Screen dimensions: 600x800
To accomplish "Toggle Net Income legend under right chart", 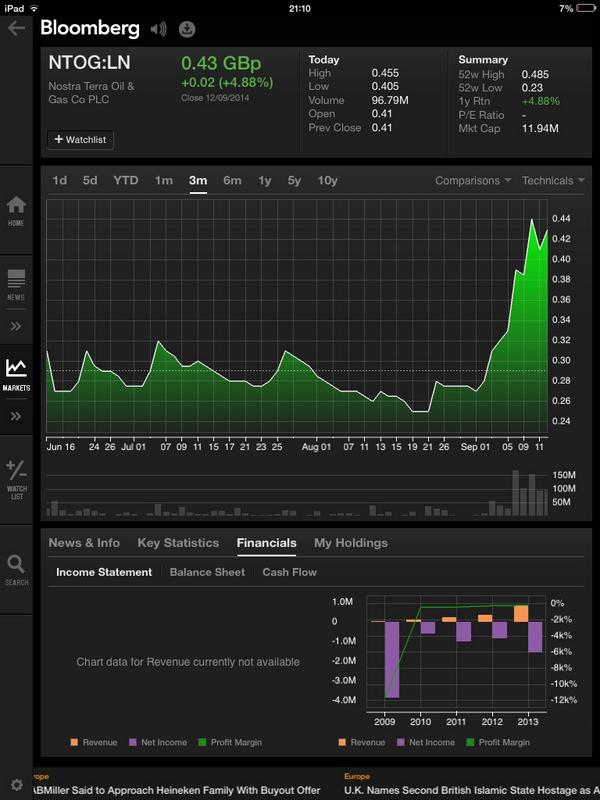I will (x=426, y=742).
